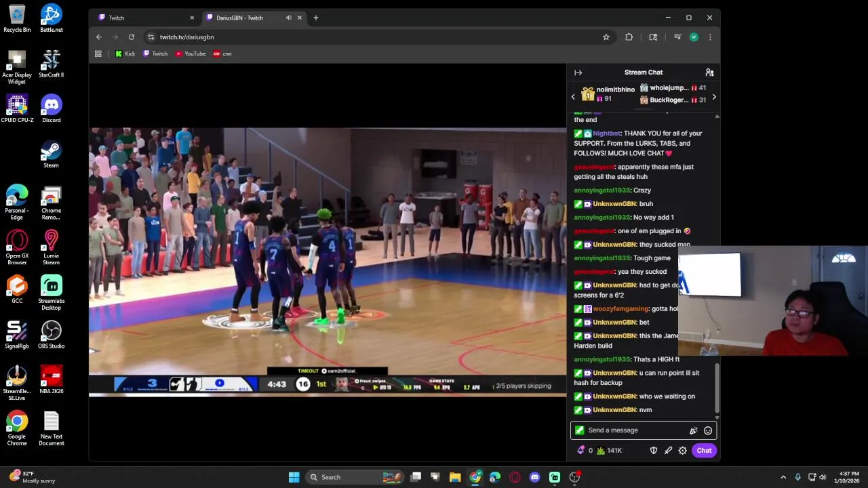
Task: Collapse the Stream Chat panel
Action: click(578, 73)
